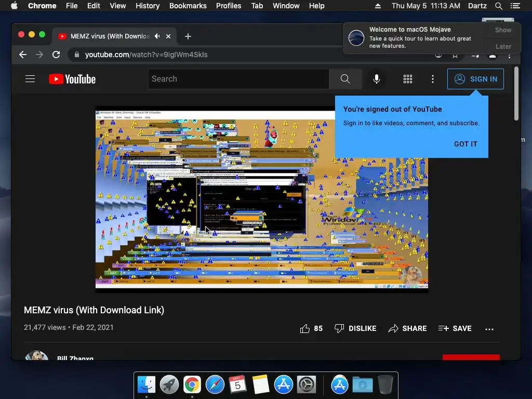The image size is (532, 399).
Task: Open the Downloads folder in the Dock
Action: point(362,385)
